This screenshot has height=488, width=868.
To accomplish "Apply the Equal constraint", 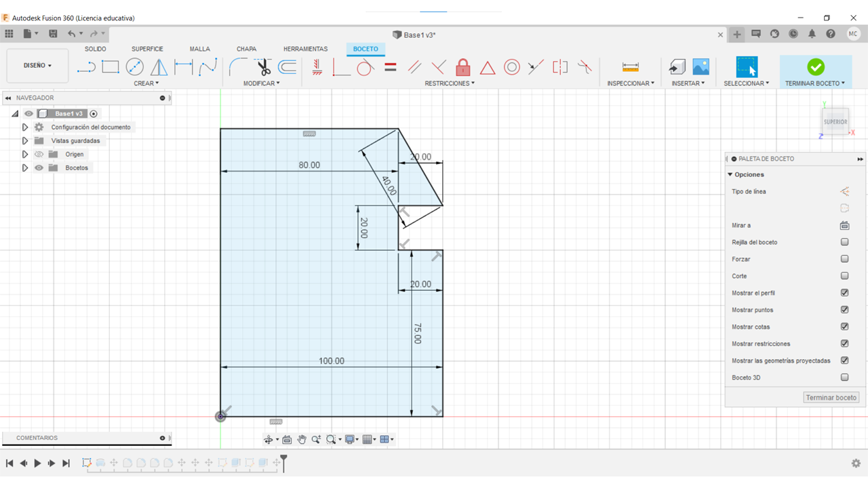I will click(390, 67).
